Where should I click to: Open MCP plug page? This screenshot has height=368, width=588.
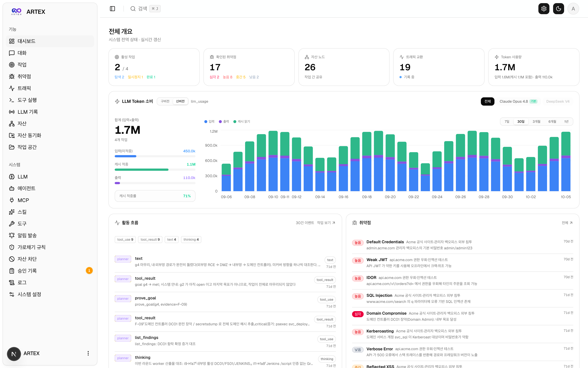tap(50, 200)
